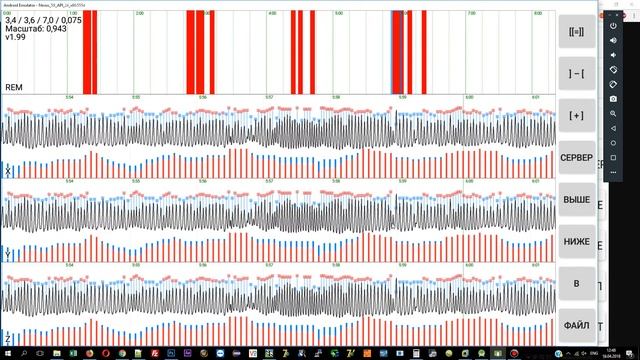Open Excel from the taskbar
Screen dimensions: 640x360
(x=73, y=353)
